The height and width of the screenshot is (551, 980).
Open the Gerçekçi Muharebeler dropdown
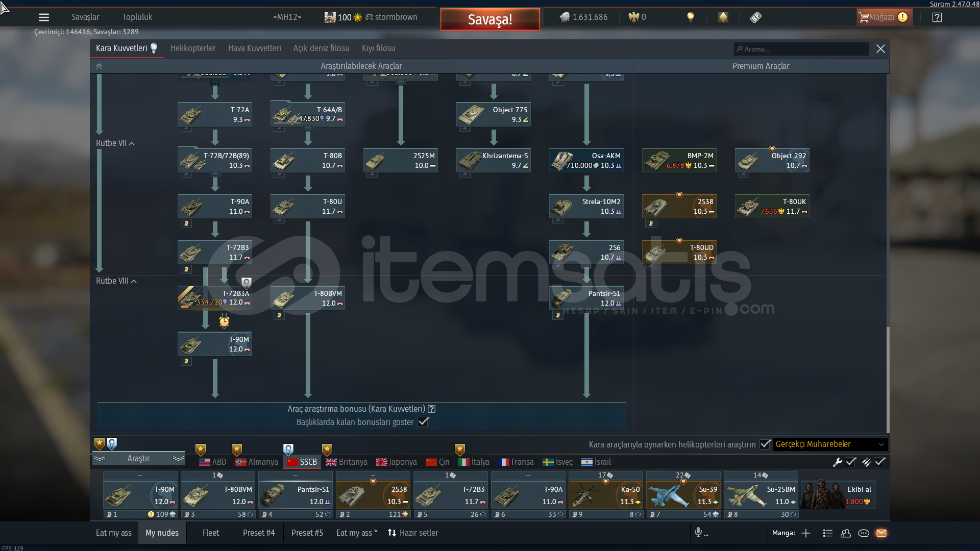830,444
